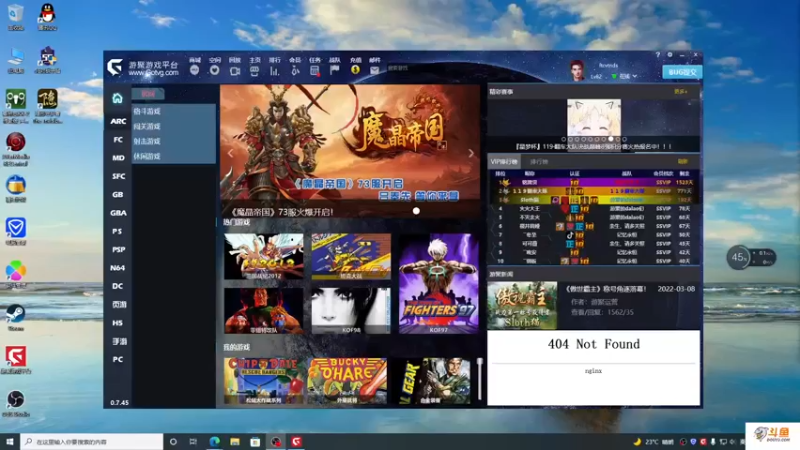Open the Windows Start menu

coord(10,441)
